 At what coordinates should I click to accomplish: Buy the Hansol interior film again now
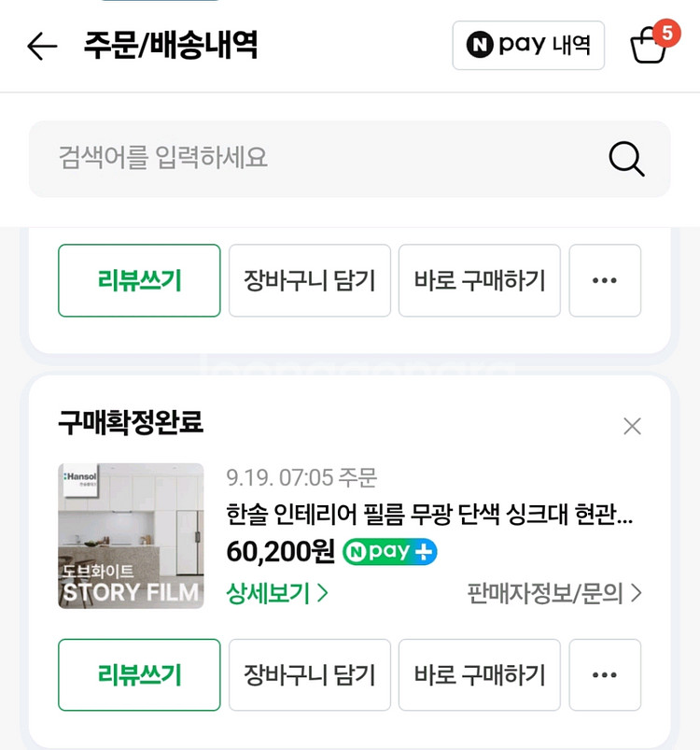[479, 674]
